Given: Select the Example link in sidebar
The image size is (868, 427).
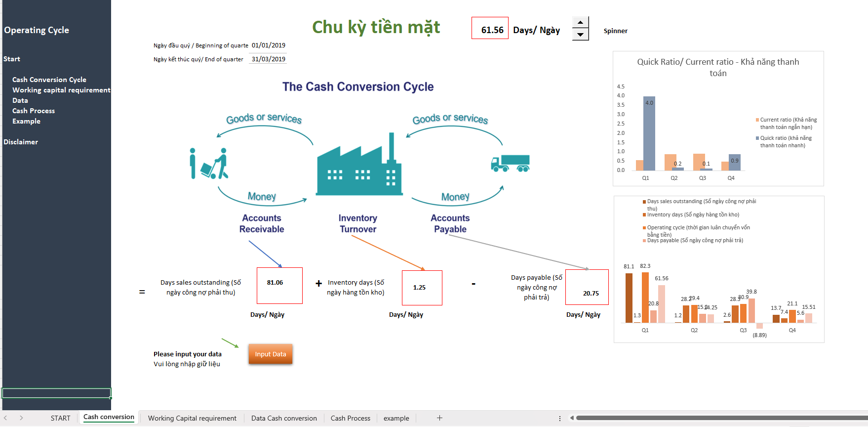Looking at the screenshot, I should click(x=26, y=121).
